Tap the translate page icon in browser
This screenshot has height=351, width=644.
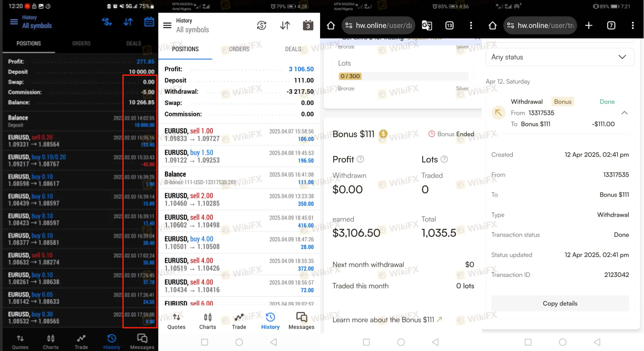[x=426, y=25]
